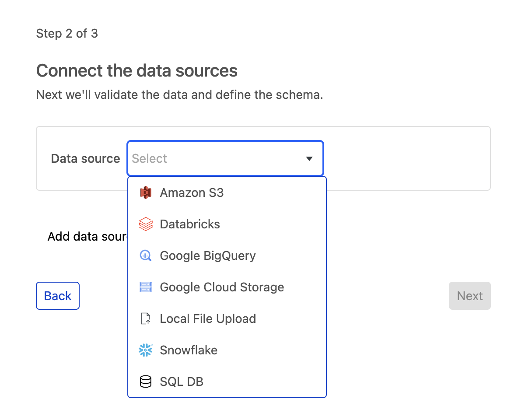This screenshot has width=532, height=420.
Task: Click the Google BigQuery icon
Action: point(146,255)
